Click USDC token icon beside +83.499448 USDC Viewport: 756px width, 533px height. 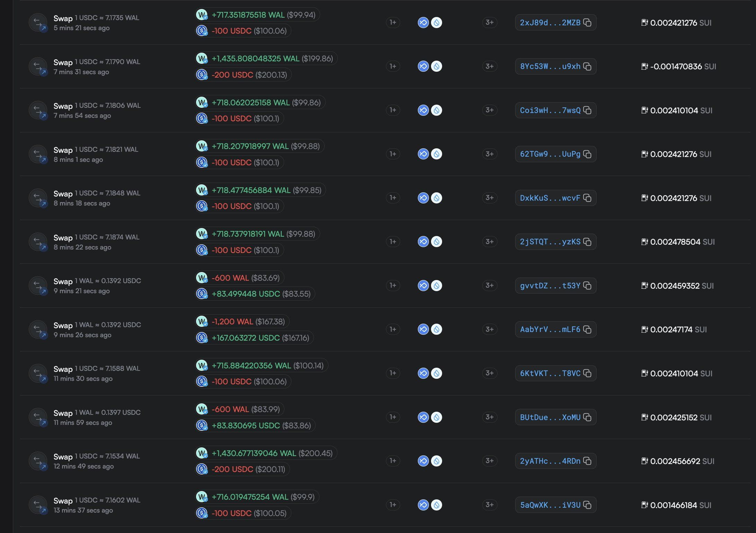point(202,294)
